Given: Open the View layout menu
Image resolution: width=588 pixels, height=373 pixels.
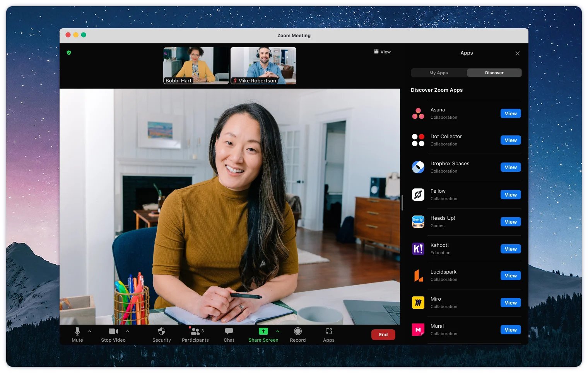Looking at the screenshot, I should click(x=382, y=52).
